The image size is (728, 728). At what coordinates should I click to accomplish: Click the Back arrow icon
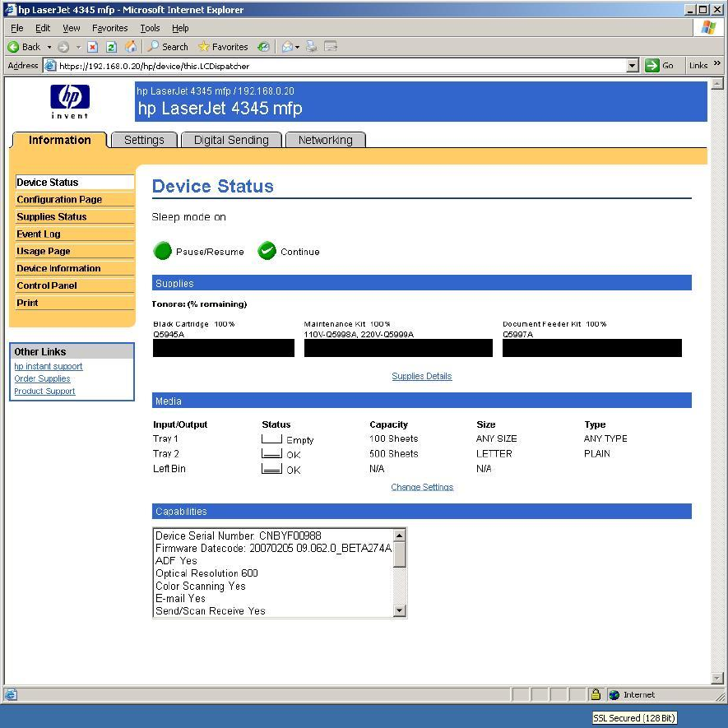point(13,47)
